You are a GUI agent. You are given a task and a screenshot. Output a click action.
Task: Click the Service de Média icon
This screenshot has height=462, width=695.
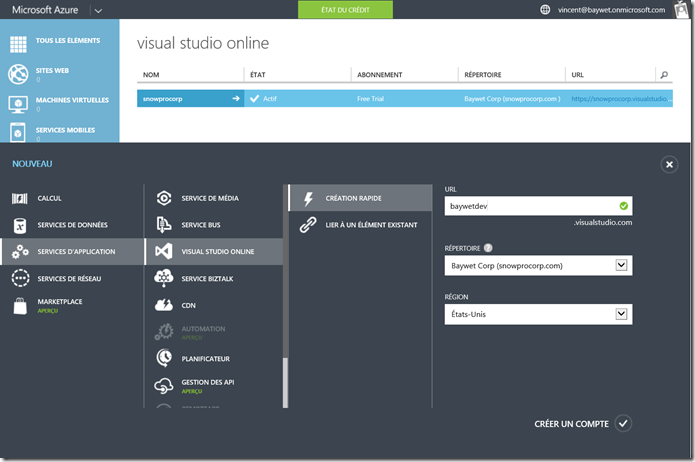tap(164, 198)
